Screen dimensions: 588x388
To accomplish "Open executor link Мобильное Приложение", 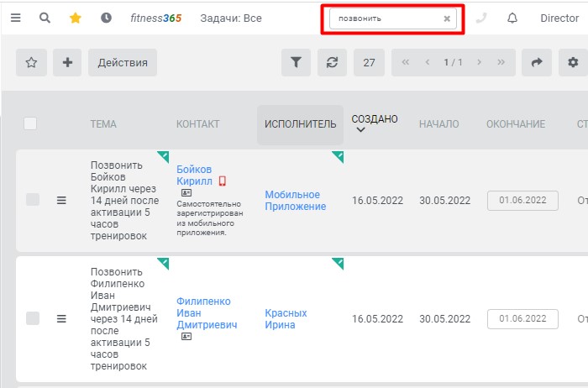I will tap(295, 200).
